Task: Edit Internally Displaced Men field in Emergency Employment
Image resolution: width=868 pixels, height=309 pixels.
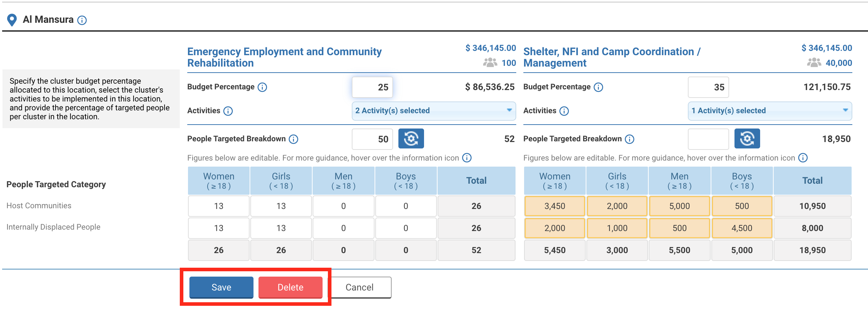Action: (x=343, y=228)
